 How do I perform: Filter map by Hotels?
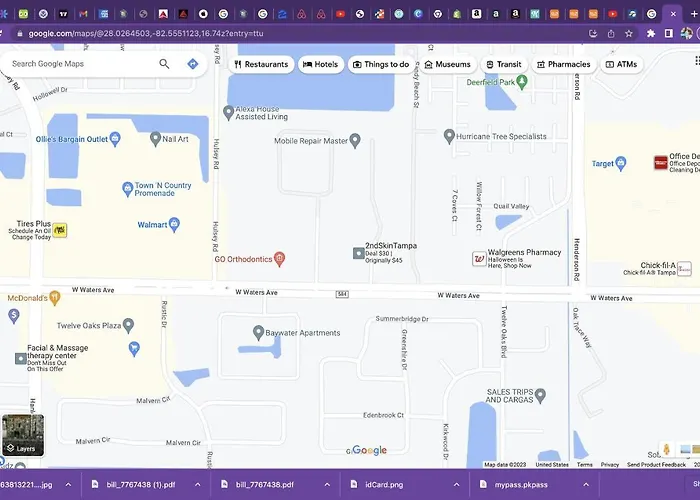(321, 64)
